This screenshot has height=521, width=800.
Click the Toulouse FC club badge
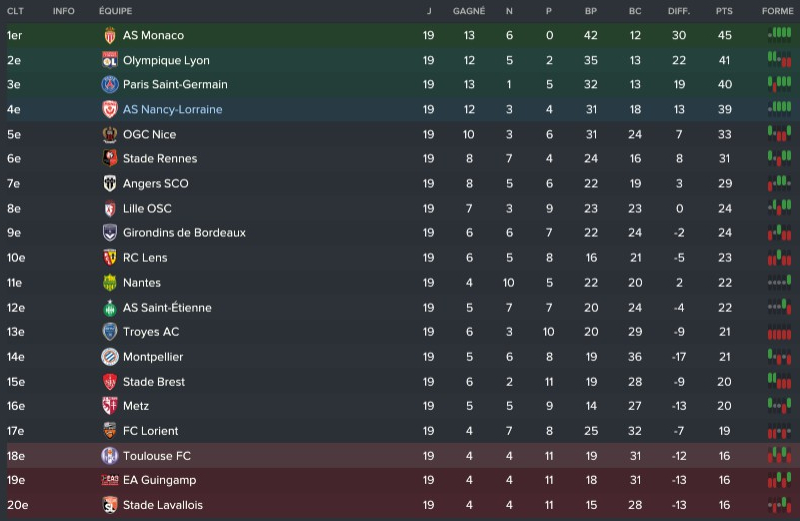110,456
